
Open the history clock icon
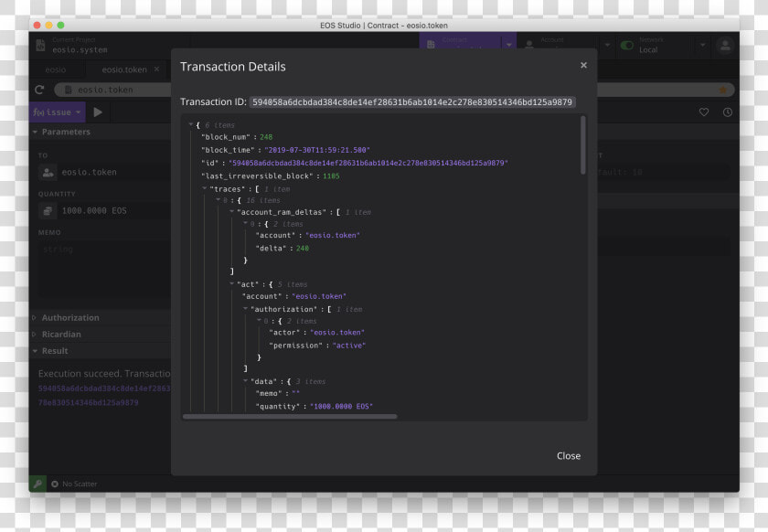click(x=728, y=112)
